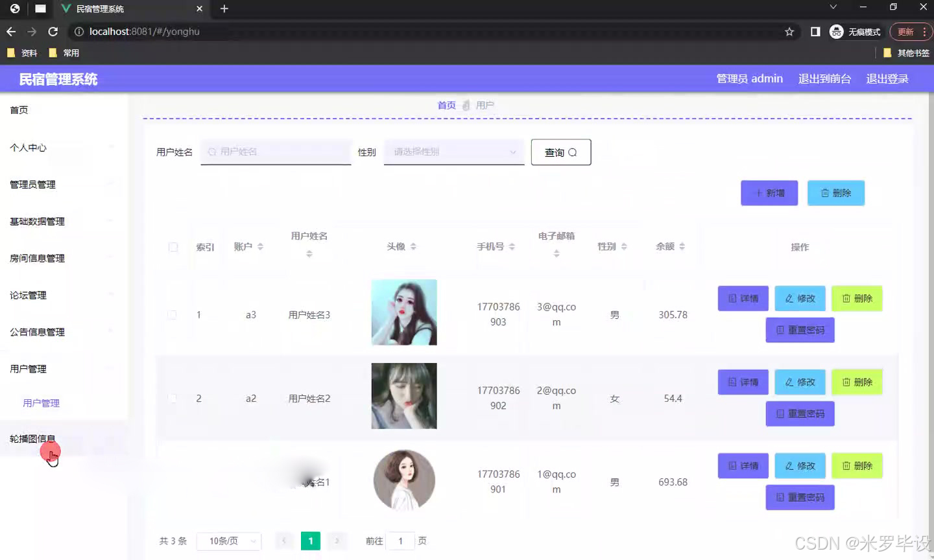Toggle the select-all checkbox in the table header
Image resolution: width=934 pixels, height=560 pixels.
(x=173, y=247)
